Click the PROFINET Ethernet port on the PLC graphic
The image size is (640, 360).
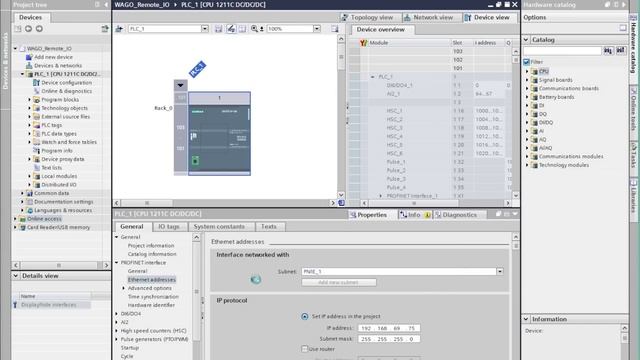195,160
